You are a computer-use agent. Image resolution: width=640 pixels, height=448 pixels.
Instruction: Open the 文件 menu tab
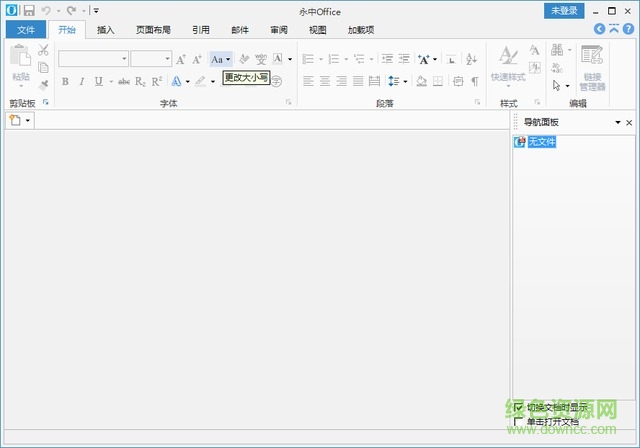(x=25, y=30)
